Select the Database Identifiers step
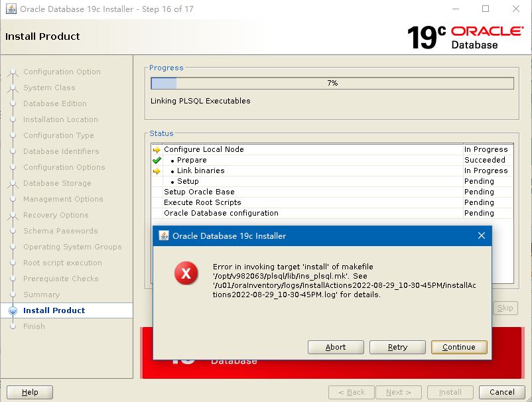 (x=61, y=151)
